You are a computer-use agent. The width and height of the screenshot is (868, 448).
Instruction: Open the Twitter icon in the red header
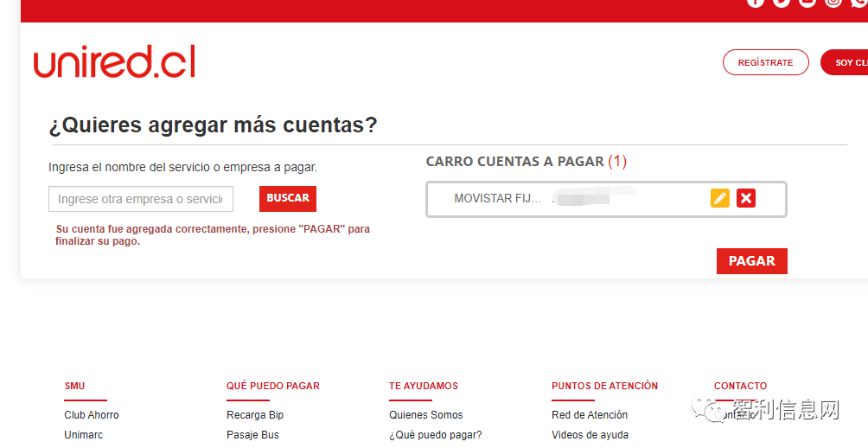pyautogui.click(x=781, y=3)
